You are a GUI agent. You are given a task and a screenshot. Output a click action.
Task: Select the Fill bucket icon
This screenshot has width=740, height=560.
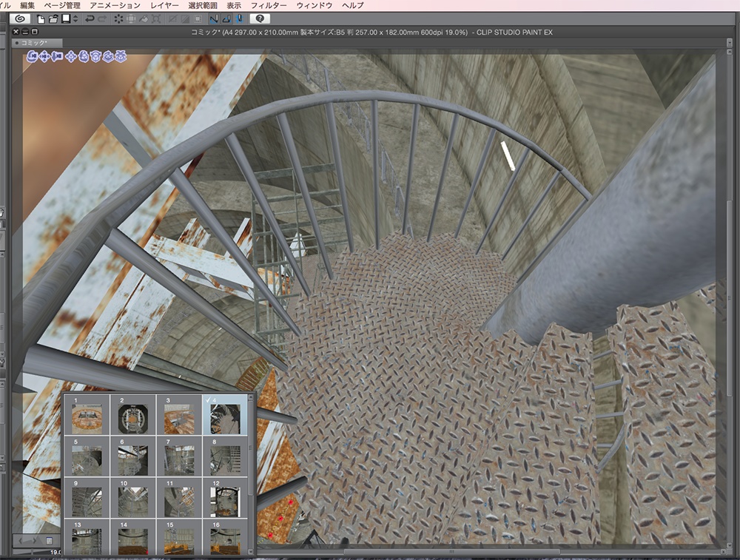144,19
